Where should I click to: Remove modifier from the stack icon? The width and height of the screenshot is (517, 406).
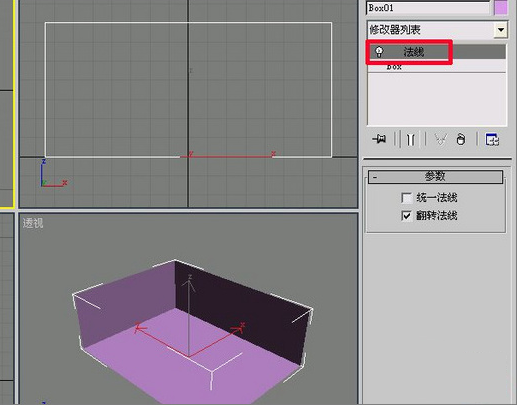[461, 139]
